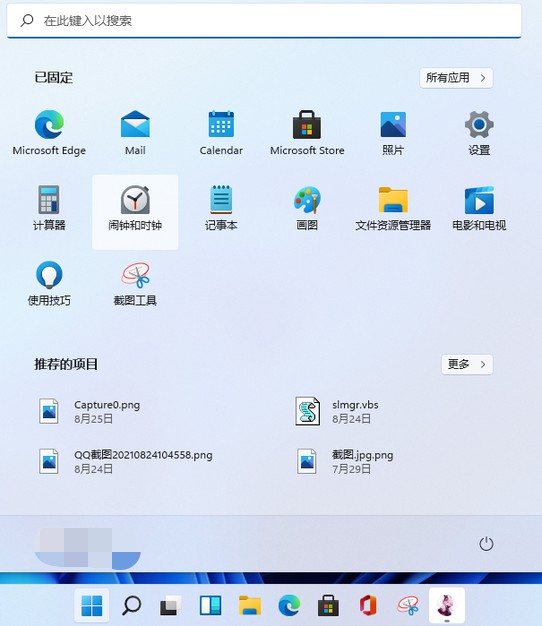This screenshot has width=542, height=626.
Task: Launch 计算器 calculator app
Action: coord(49,208)
